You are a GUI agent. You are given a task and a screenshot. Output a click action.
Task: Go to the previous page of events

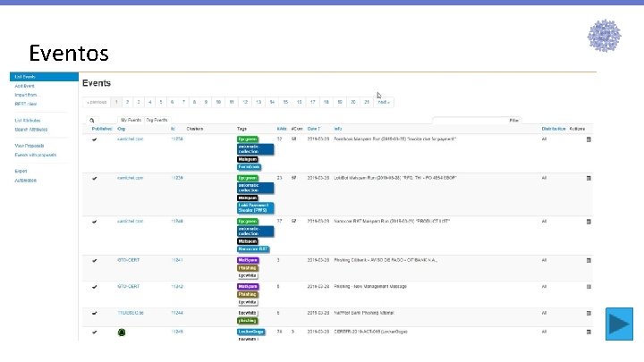(97, 102)
